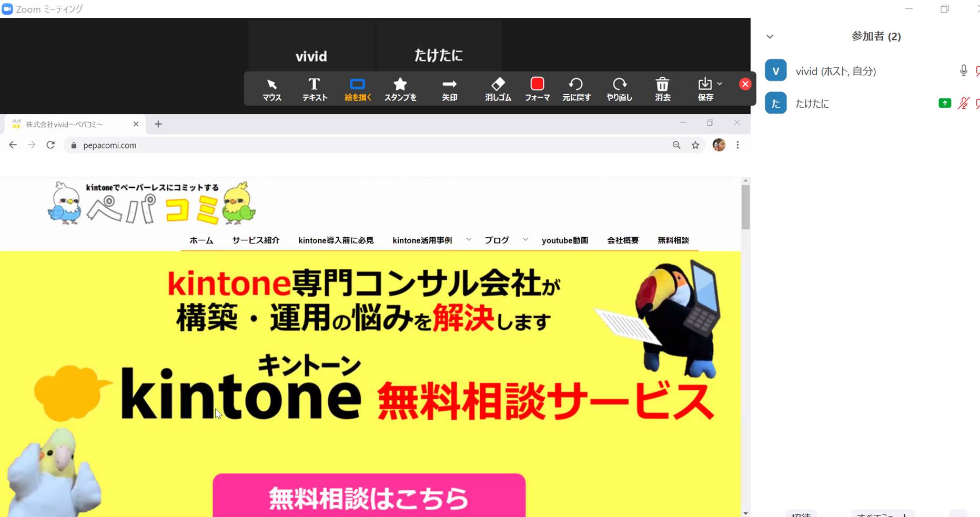Select the red フォーマ color swatch
Screen dimensions: 980x517
[x=537, y=83]
